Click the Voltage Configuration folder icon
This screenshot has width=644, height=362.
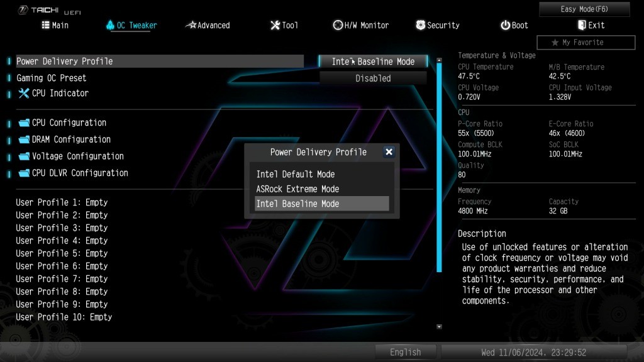pyautogui.click(x=25, y=156)
